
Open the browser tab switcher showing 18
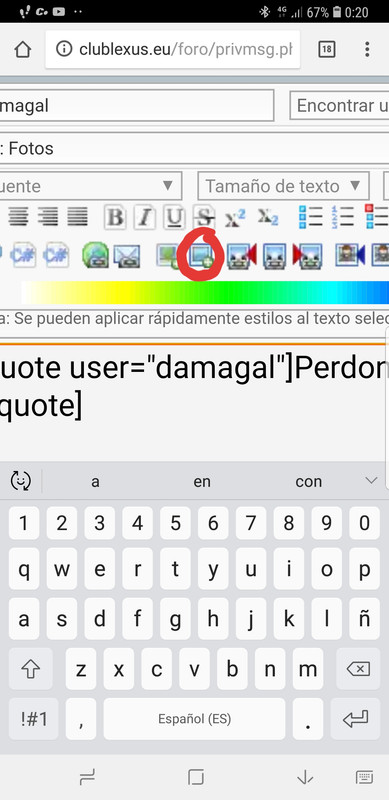[x=326, y=49]
